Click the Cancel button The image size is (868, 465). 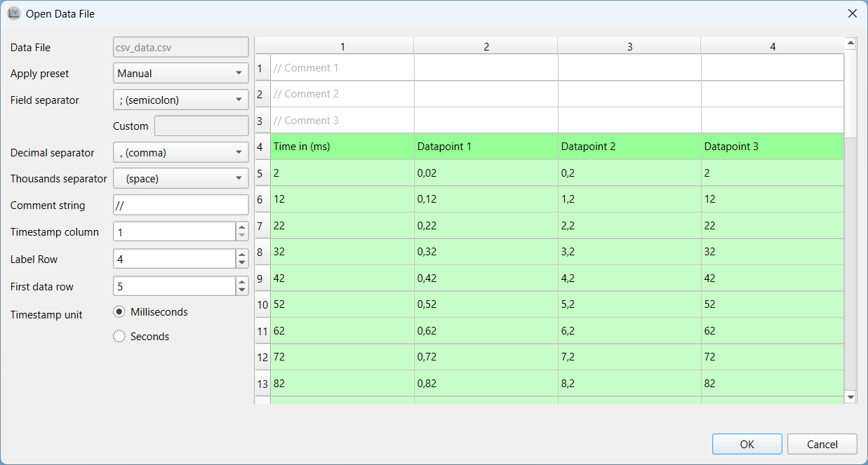[822, 444]
